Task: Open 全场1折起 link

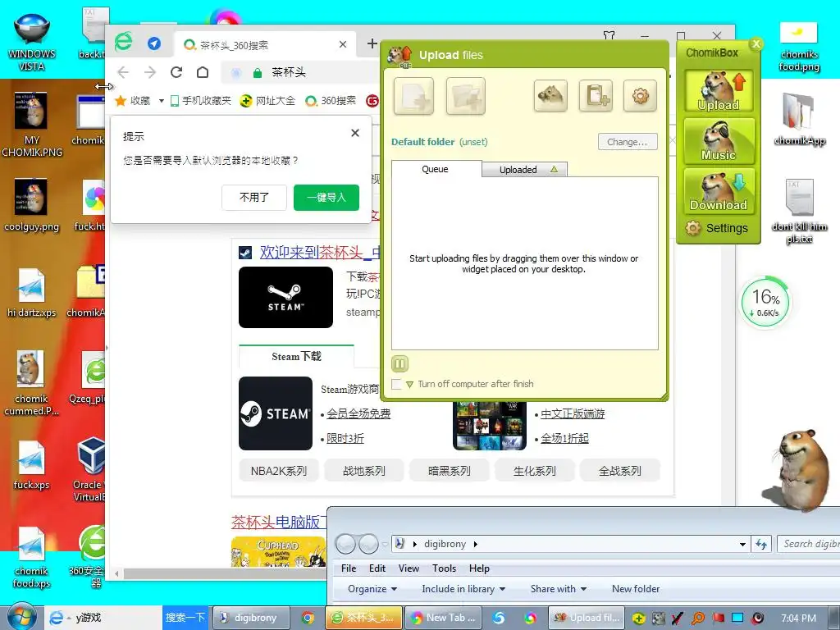Action: pos(564,438)
